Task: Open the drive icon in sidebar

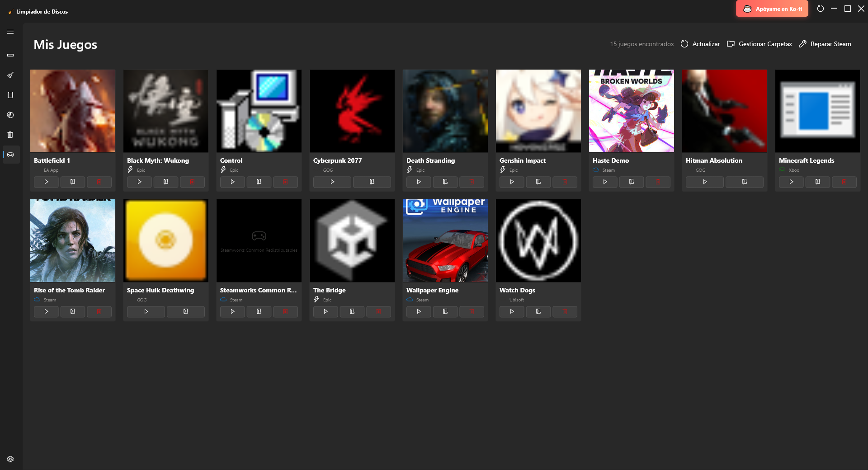Action: click(x=10, y=55)
